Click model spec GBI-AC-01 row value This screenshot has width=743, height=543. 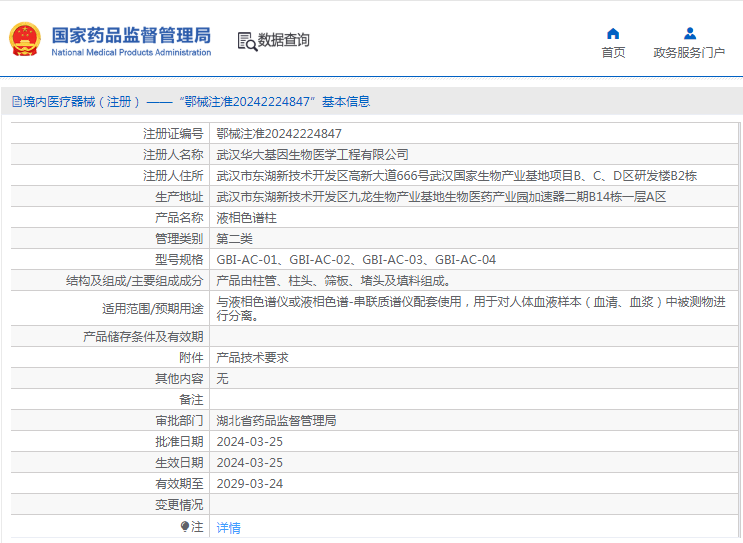pos(356,260)
